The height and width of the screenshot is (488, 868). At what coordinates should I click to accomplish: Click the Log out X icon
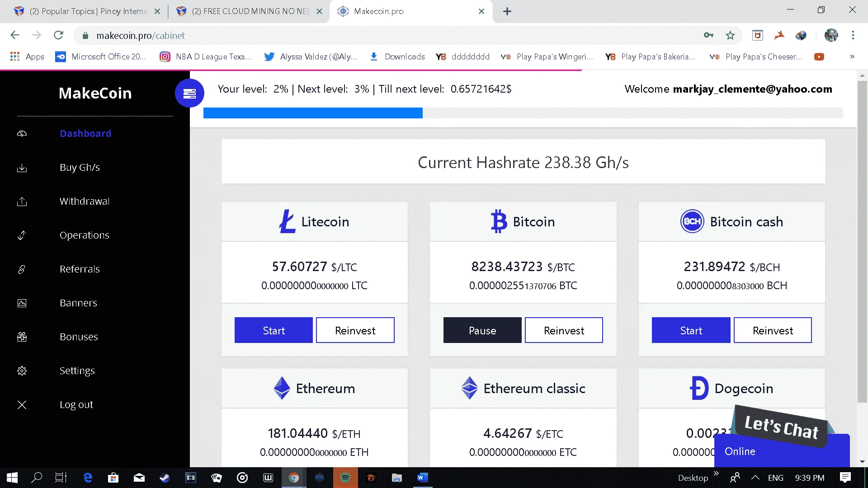tap(22, 405)
